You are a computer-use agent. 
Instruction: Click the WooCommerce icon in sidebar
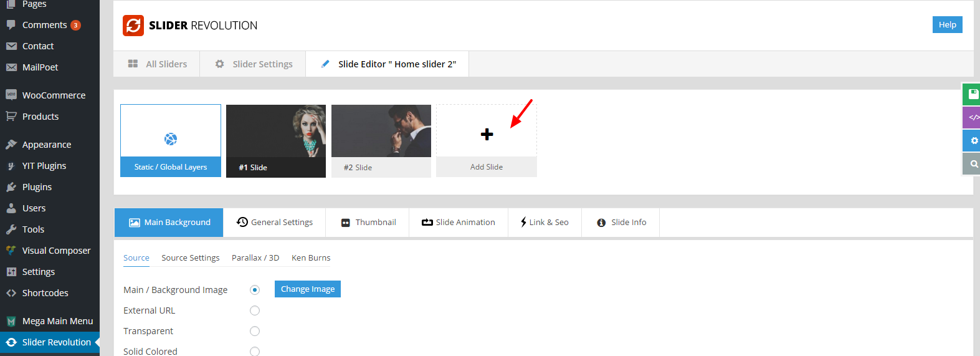tap(11, 95)
